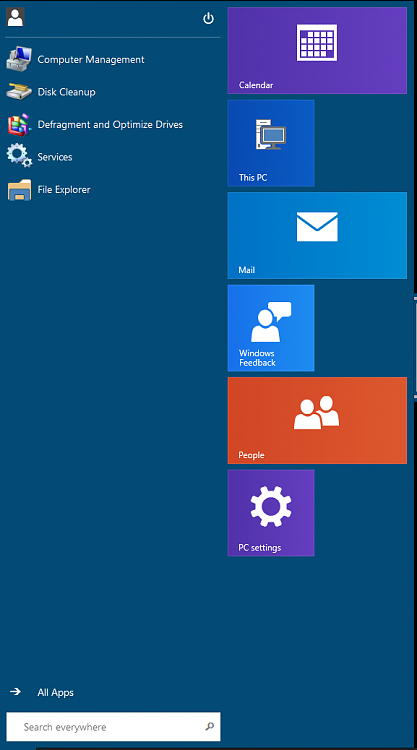
Task: Select the Services label
Action: (x=55, y=157)
